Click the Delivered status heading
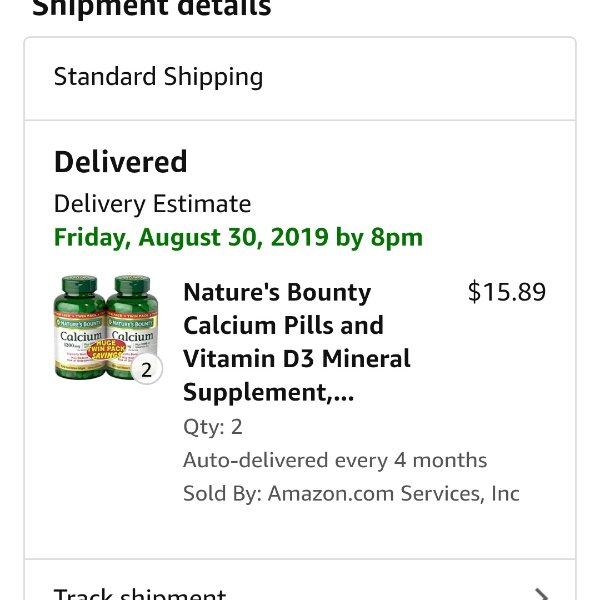The image size is (600, 600). (x=121, y=162)
